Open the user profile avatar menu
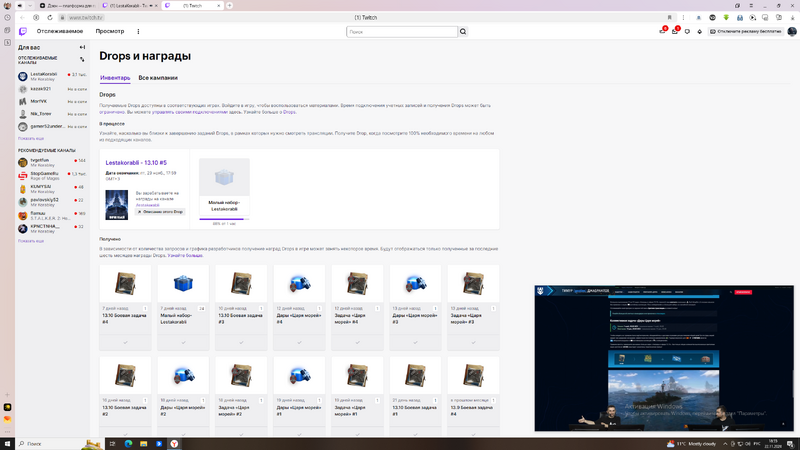The image size is (800, 450). point(792,32)
